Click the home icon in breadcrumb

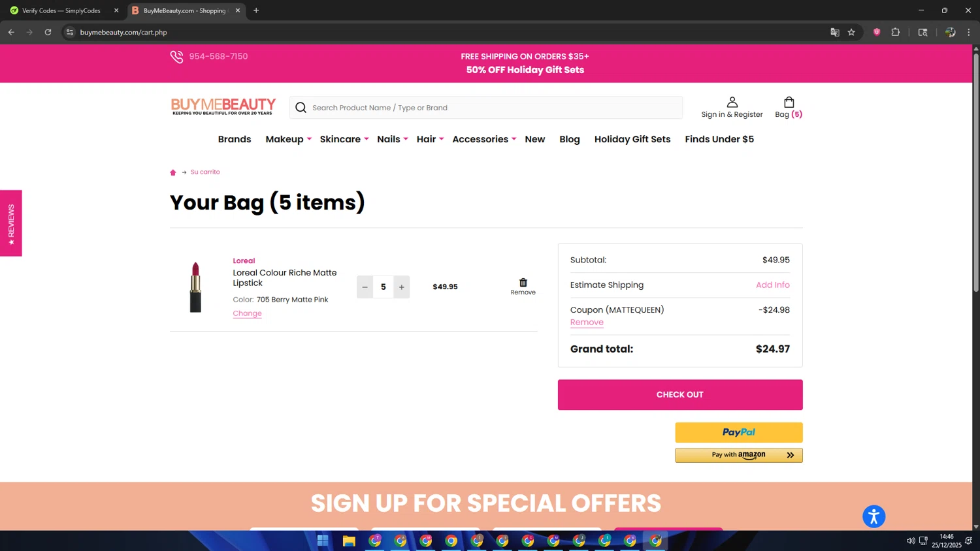pos(173,172)
